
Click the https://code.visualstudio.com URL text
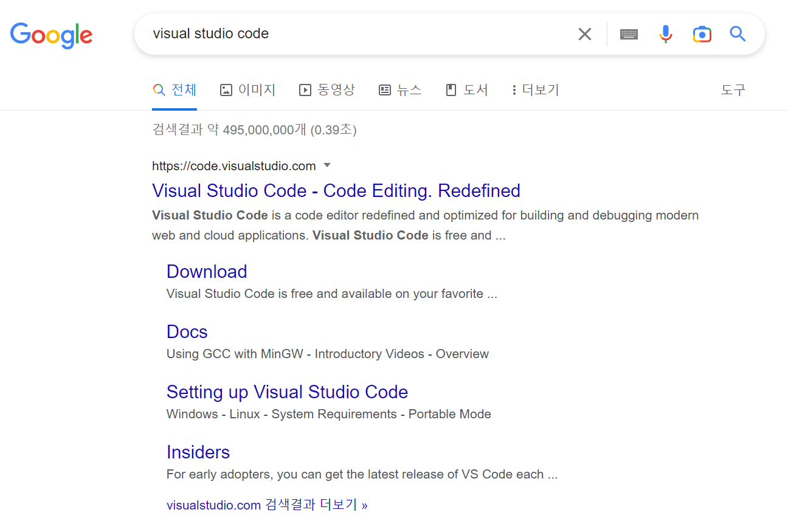pyautogui.click(x=234, y=166)
